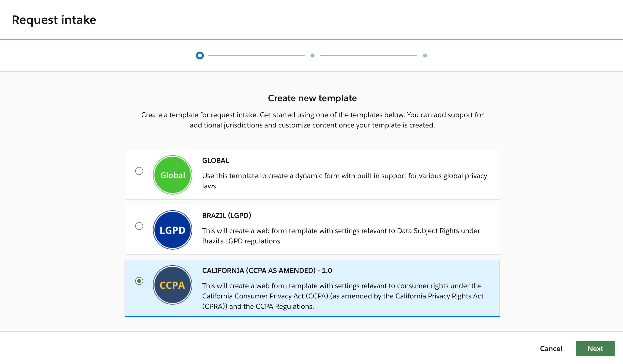
Task: Click the BRAZIL (LGPD) title text
Action: pos(226,216)
